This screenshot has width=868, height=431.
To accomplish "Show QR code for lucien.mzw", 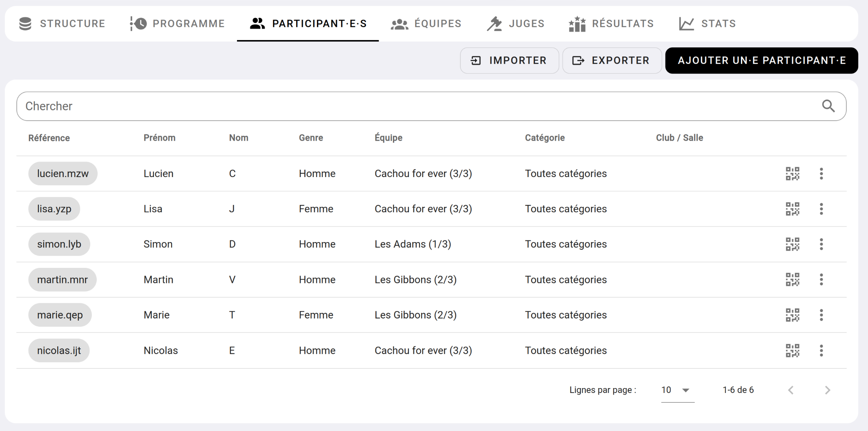I will coord(792,174).
